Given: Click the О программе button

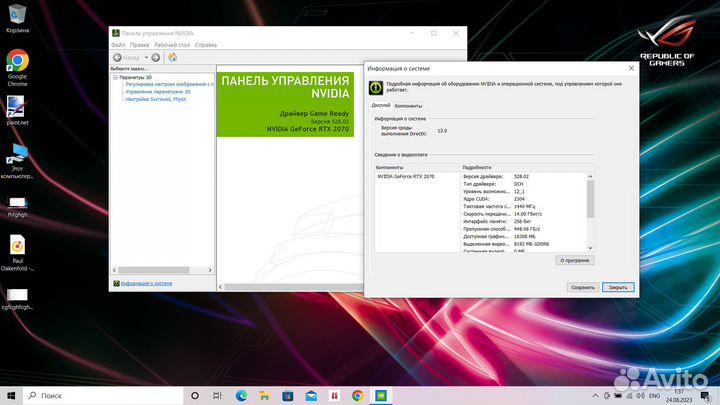Looking at the screenshot, I should click(575, 260).
